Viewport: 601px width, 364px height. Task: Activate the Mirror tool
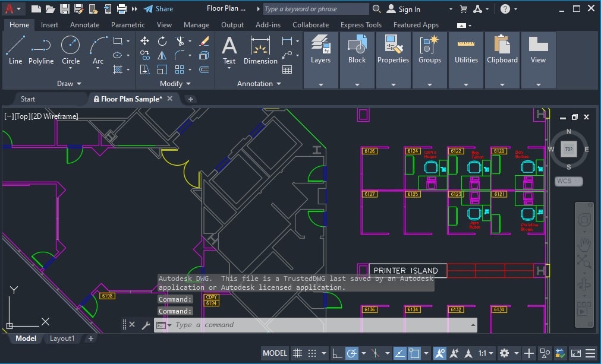[162, 55]
